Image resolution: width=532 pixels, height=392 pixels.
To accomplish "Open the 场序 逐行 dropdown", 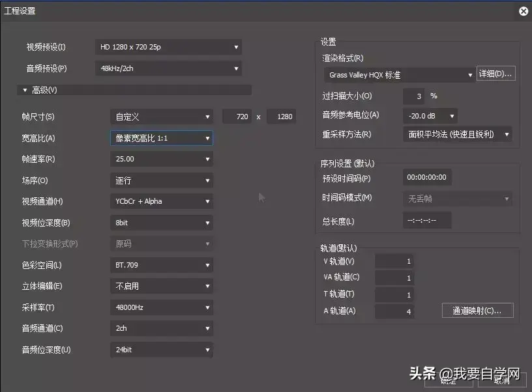I will [x=162, y=180].
